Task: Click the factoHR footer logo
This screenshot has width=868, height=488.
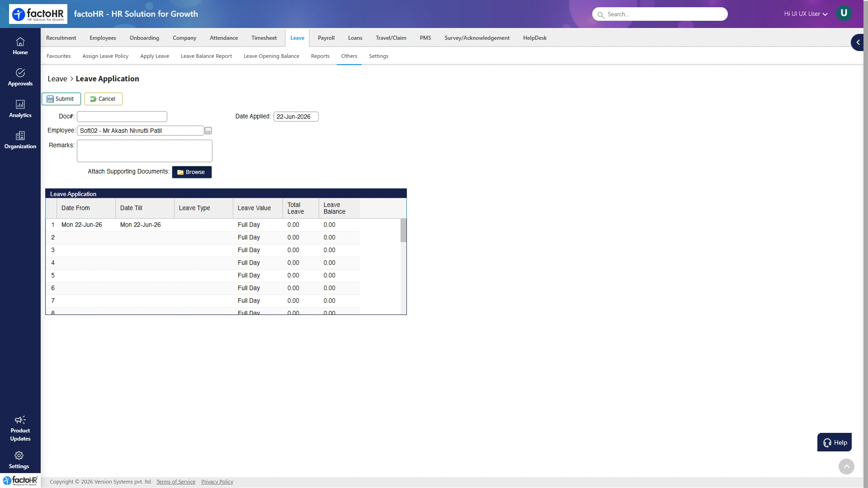Action: coord(20,481)
